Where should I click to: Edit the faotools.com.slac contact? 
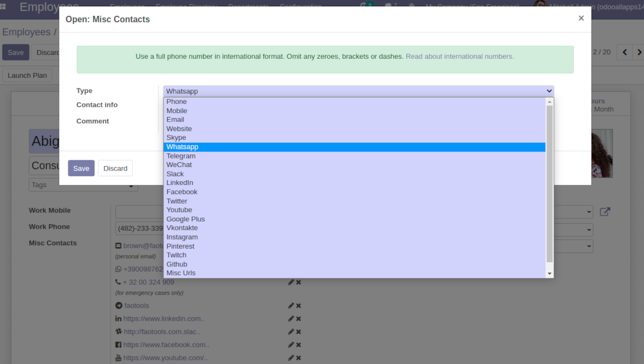coord(291,332)
